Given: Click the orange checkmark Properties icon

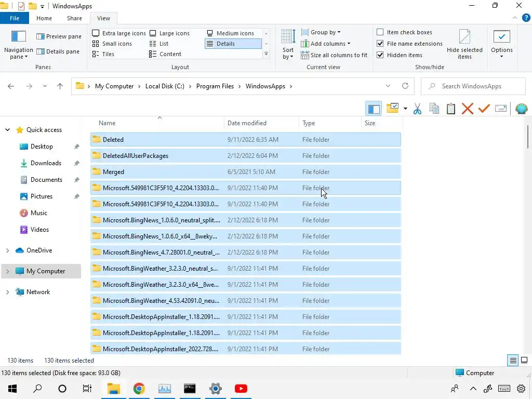Looking at the screenshot, I should [x=484, y=109].
